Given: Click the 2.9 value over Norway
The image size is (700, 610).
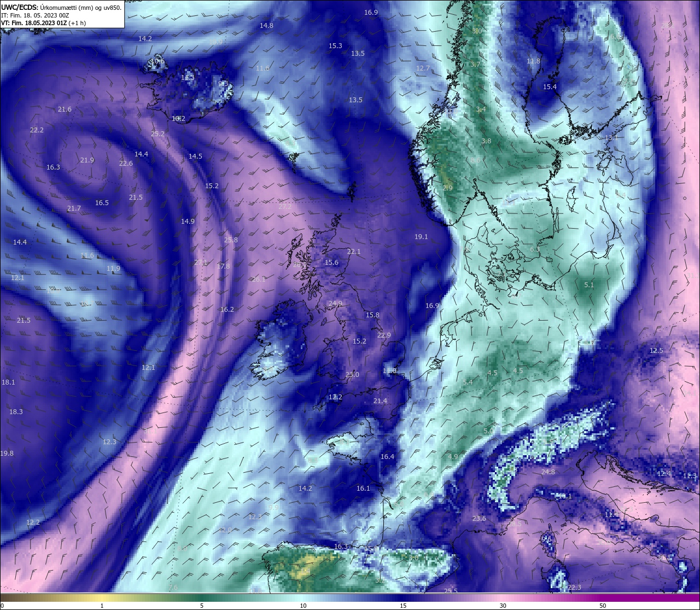Looking at the screenshot, I should point(447,188).
